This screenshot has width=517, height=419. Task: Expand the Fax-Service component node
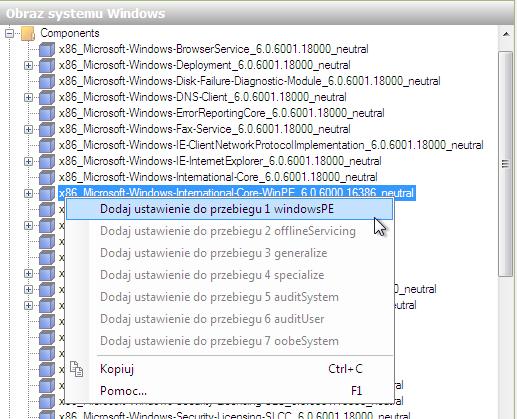click(x=29, y=129)
